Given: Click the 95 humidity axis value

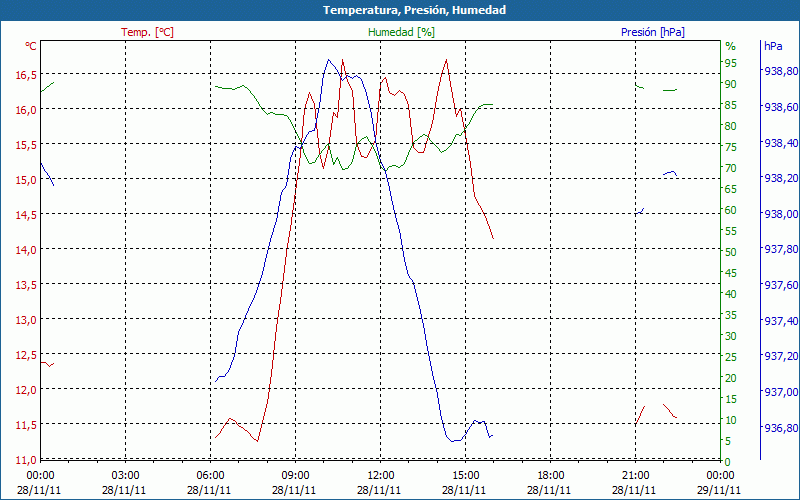Looking at the screenshot, I should coord(731,63).
